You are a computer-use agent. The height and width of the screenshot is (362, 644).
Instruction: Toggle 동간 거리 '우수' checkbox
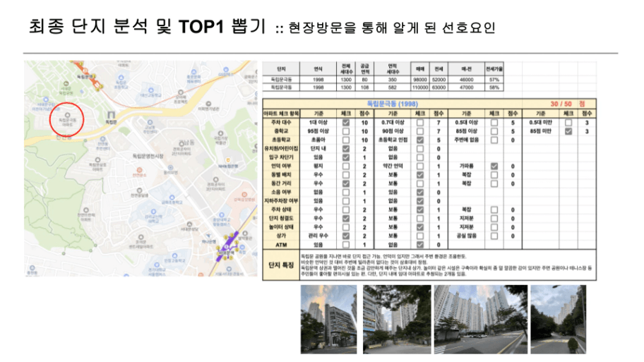pyautogui.click(x=346, y=183)
